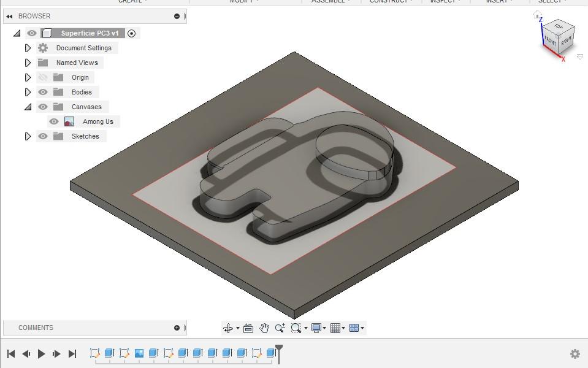Select the Bodies label in browser
This screenshot has height=368, width=588.
point(82,92)
